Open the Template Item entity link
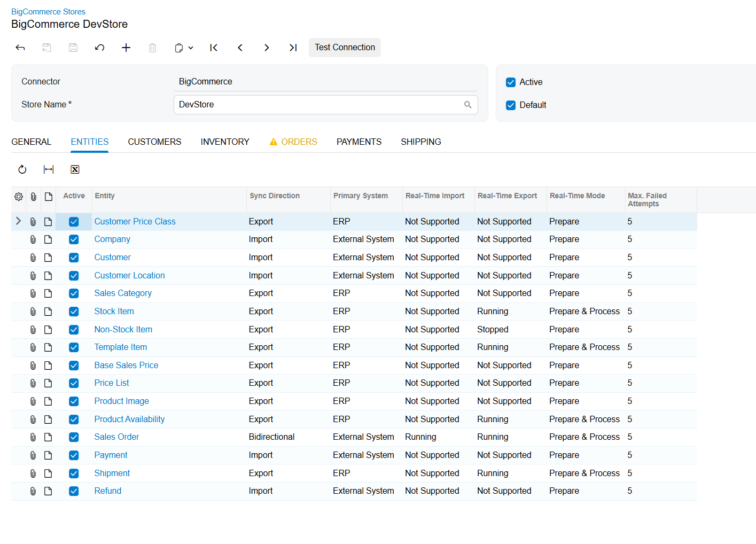 click(120, 347)
